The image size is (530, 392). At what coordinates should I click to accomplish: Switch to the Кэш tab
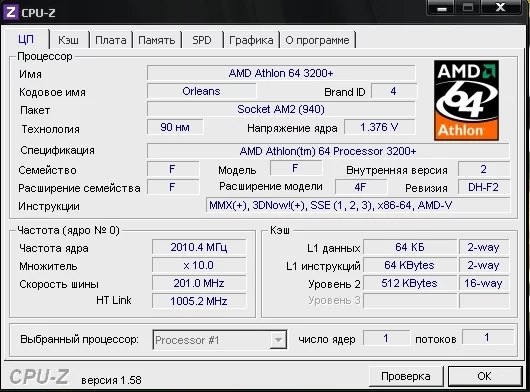point(69,40)
